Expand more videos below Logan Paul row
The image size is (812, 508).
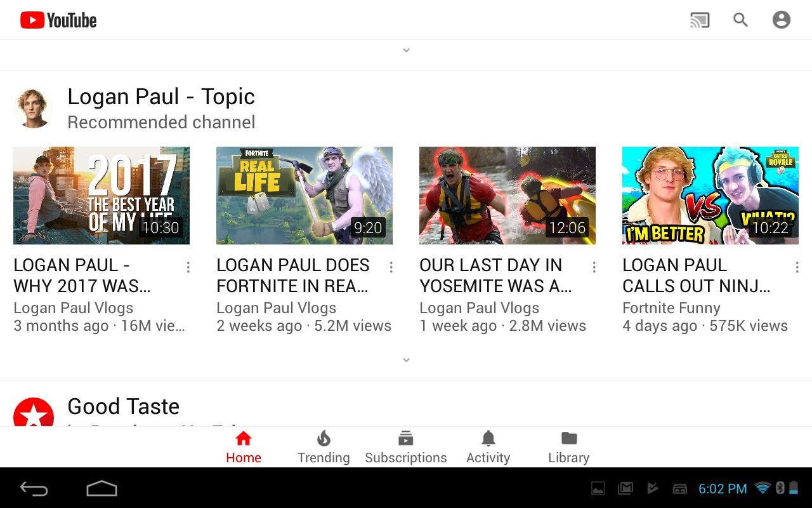407,360
